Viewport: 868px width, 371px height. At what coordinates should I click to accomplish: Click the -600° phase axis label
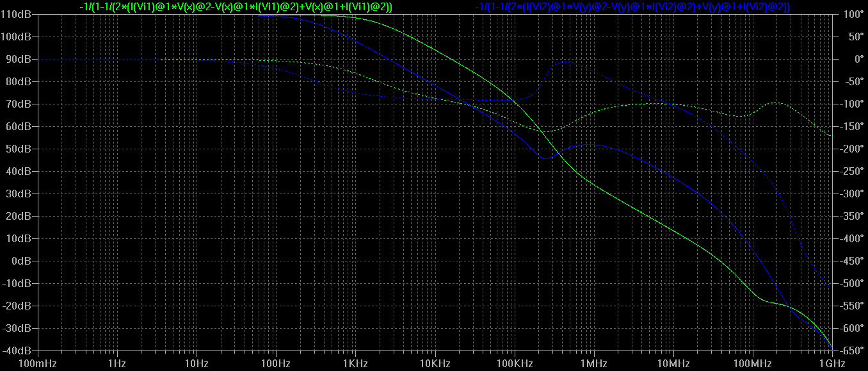click(851, 328)
